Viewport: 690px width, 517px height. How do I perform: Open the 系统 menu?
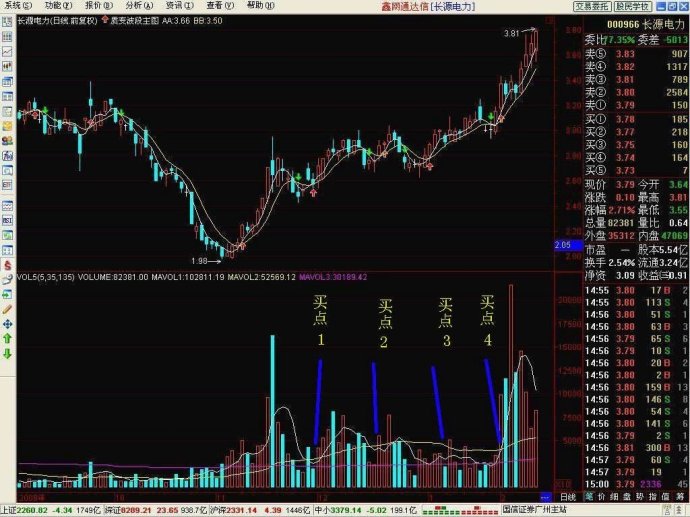(x=18, y=6)
